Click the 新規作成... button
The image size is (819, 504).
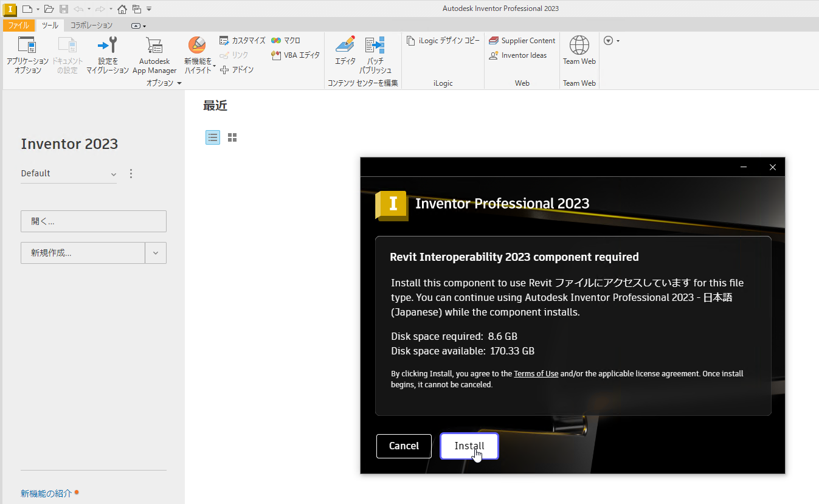click(x=83, y=253)
